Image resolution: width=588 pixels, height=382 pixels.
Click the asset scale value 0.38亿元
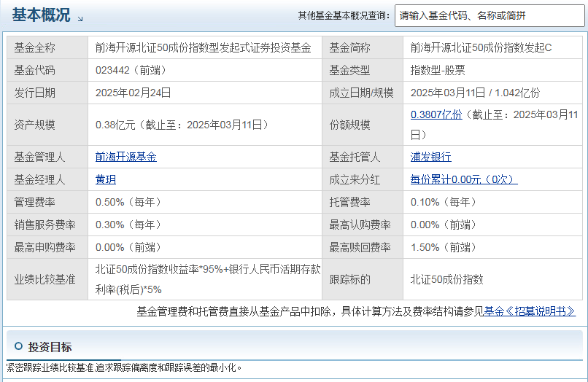point(115,125)
